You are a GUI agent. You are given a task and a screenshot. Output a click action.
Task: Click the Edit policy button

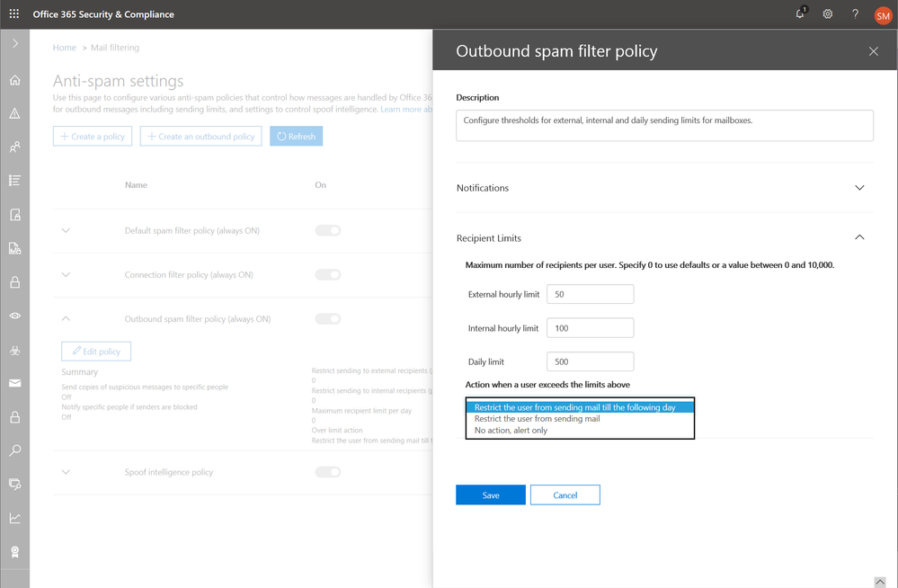(96, 352)
